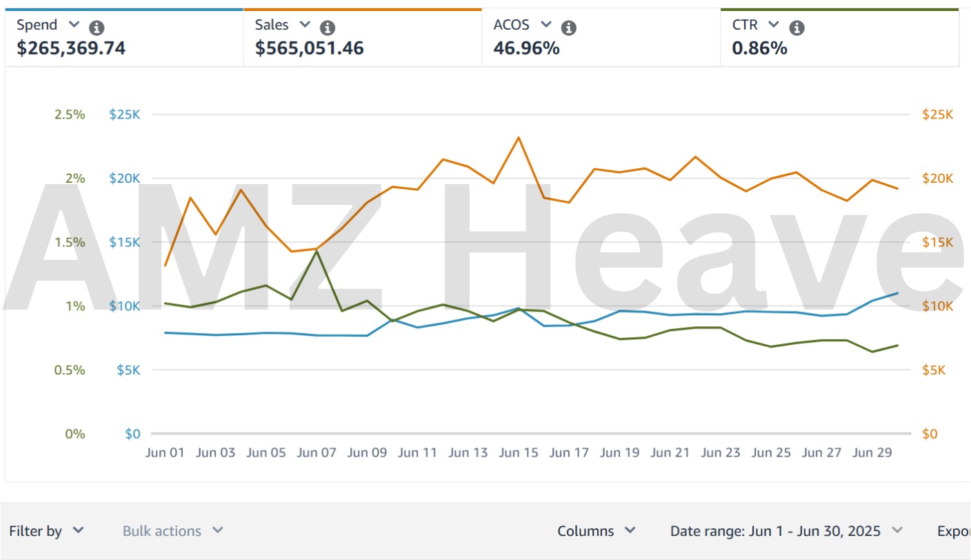Click the Sales total $565,051.46
The width and height of the screenshot is (971, 560).
click(x=310, y=48)
